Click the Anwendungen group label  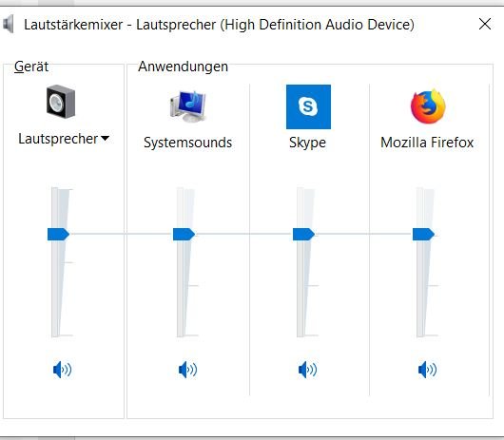(x=184, y=67)
